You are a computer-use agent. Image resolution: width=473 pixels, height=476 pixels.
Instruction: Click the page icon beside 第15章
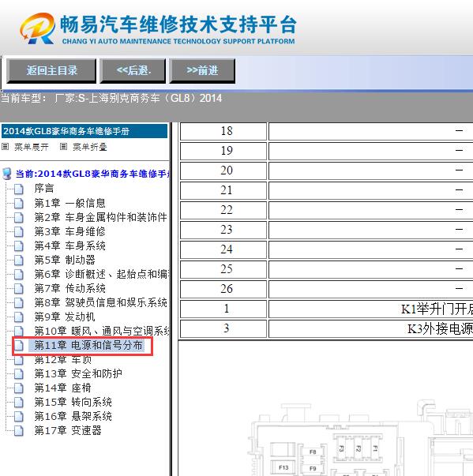pos(18,403)
